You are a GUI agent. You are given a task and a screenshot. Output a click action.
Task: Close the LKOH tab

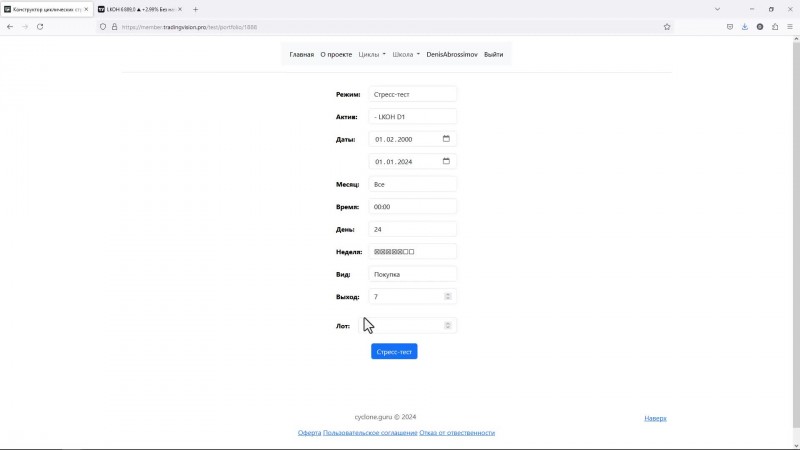tap(180, 9)
